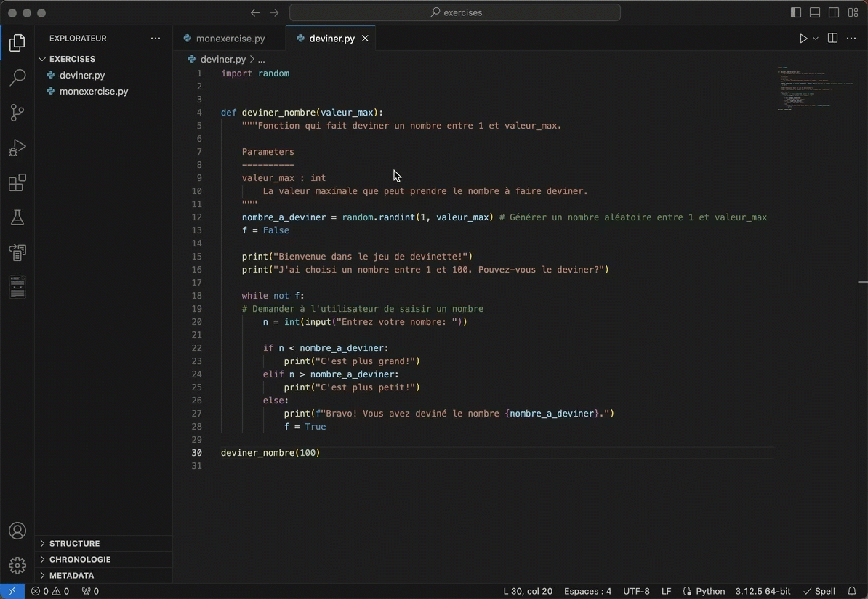The height and width of the screenshot is (599, 868).
Task: Show errors and warnings problems count
Action: (50, 591)
